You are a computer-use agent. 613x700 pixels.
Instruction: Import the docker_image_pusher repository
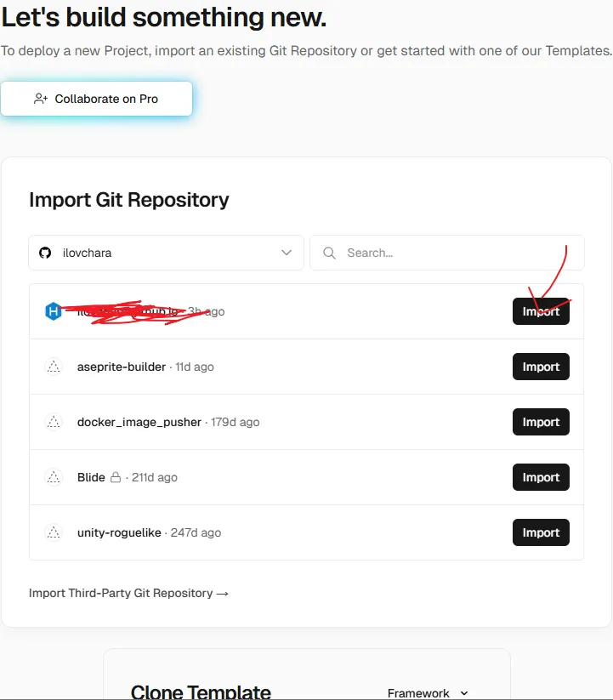(541, 422)
